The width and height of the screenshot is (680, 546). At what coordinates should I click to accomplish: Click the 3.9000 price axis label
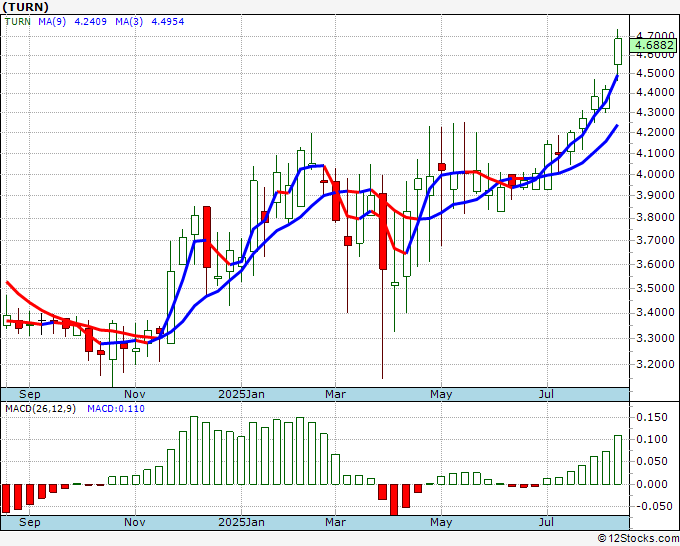655,195
